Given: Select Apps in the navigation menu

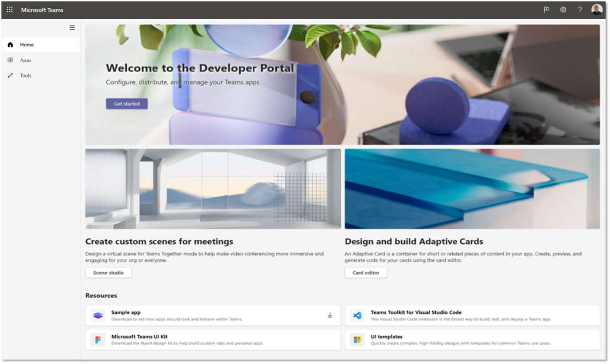Looking at the screenshot, I should click(x=25, y=60).
